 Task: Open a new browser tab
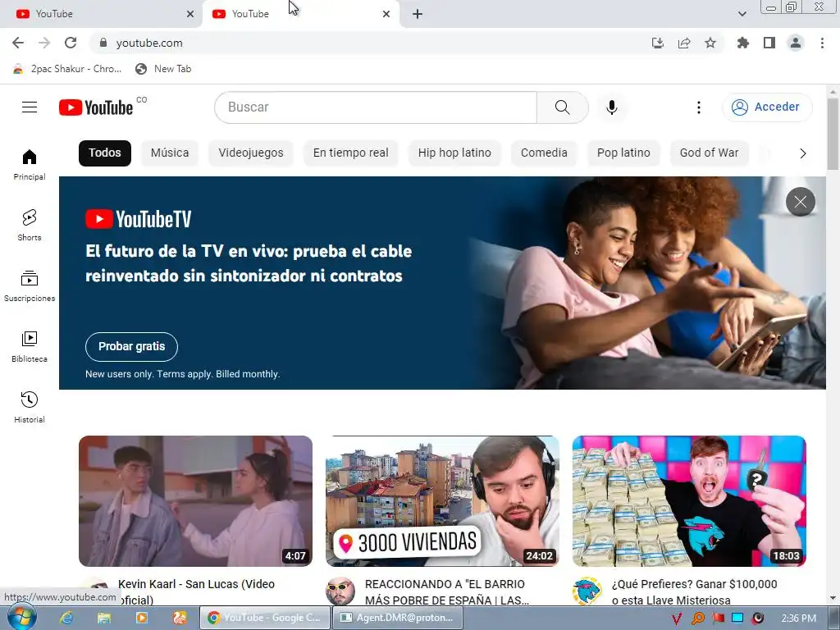pos(418,14)
